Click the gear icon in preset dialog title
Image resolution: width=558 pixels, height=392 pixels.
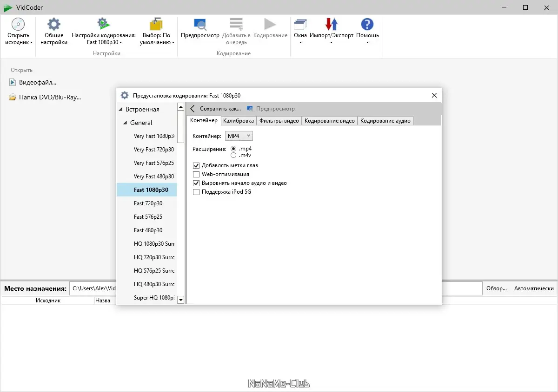point(125,95)
